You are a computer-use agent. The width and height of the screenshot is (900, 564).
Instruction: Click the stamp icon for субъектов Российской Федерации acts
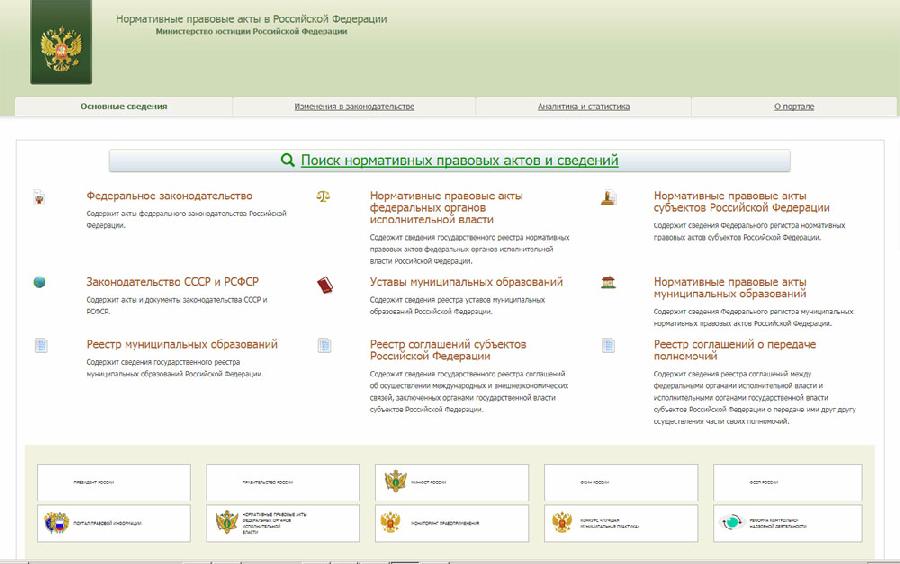608,198
